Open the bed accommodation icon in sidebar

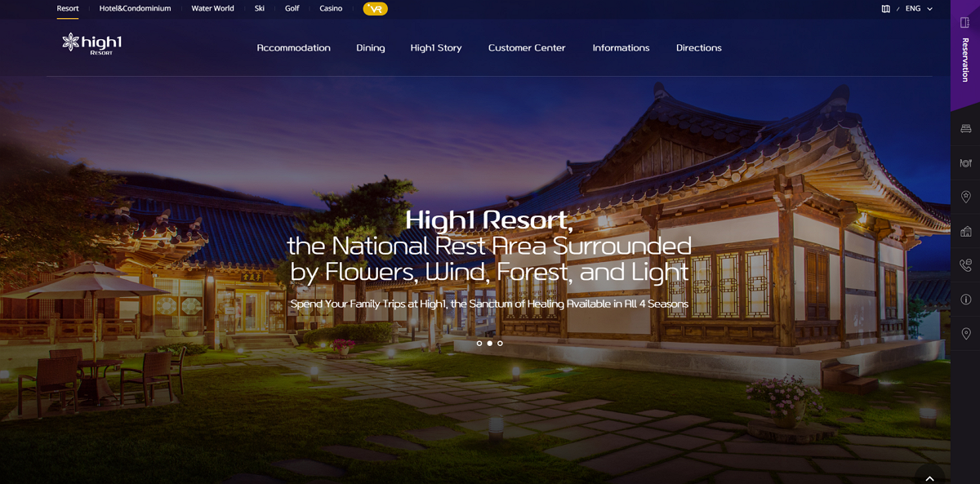pyautogui.click(x=965, y=128)
